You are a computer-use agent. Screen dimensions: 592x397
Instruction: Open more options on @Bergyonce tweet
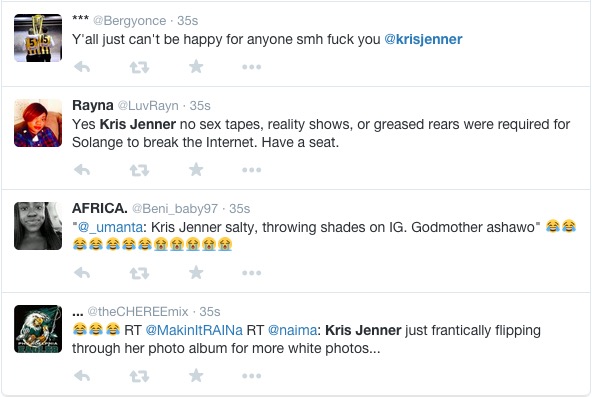[251, 67]
